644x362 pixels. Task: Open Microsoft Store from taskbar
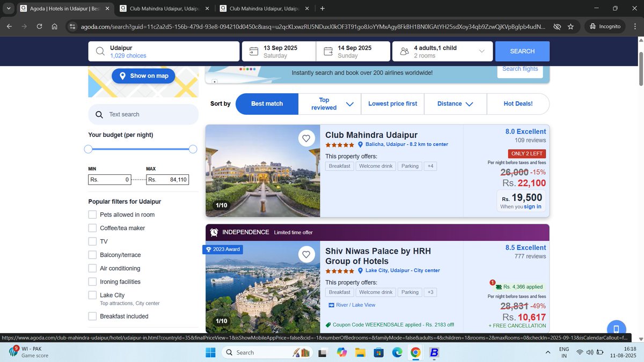pos(378,352)
